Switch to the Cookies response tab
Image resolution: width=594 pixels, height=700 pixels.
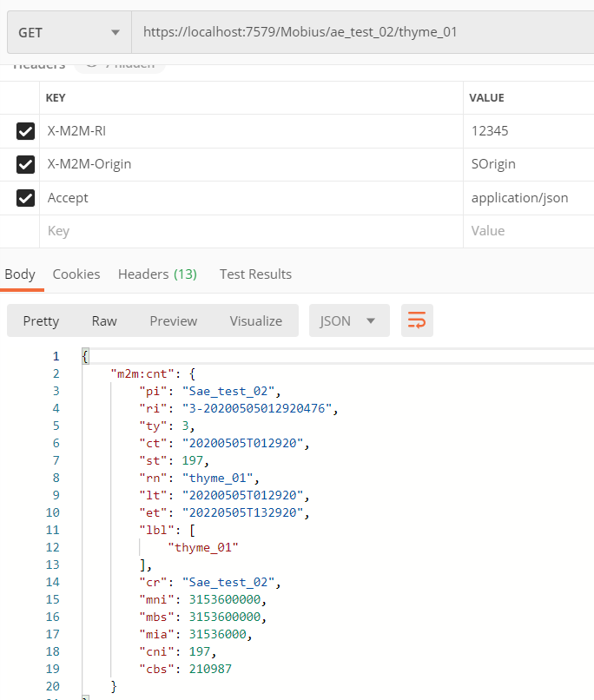pos(76,274)
